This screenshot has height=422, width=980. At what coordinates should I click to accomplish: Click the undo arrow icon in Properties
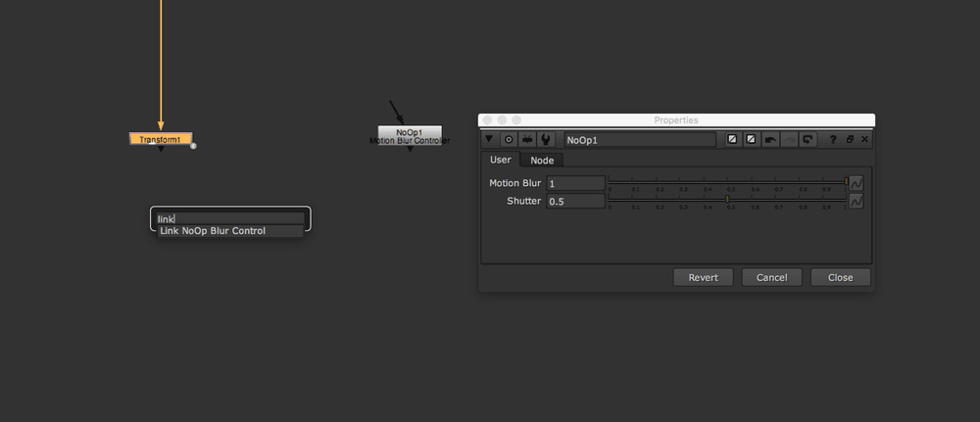pos(770,140)
